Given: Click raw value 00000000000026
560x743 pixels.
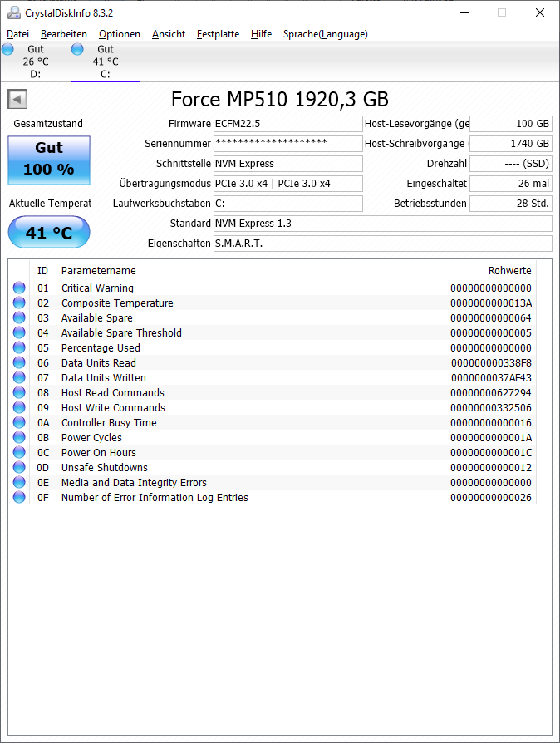Looking at the screenshot, I should click(491, 497).
